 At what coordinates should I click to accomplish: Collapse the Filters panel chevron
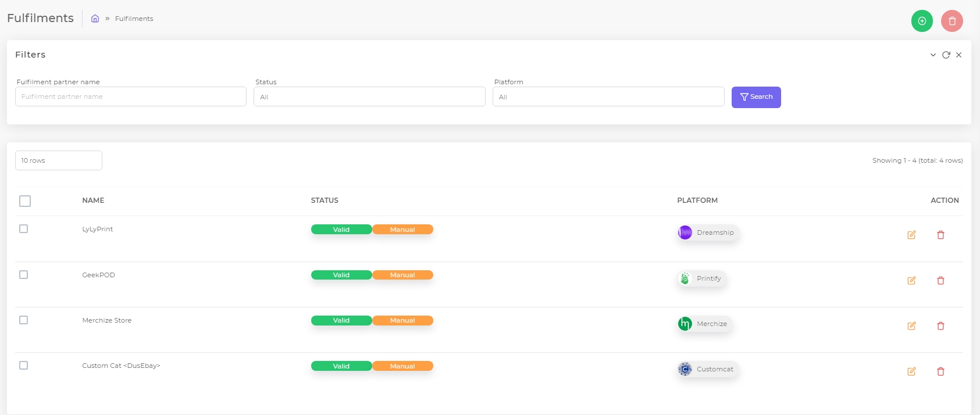[933, 55]
